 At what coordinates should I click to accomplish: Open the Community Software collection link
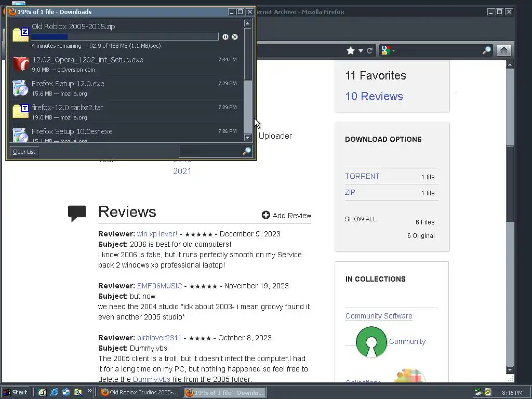pyautogui.click(x=379, y=316)
